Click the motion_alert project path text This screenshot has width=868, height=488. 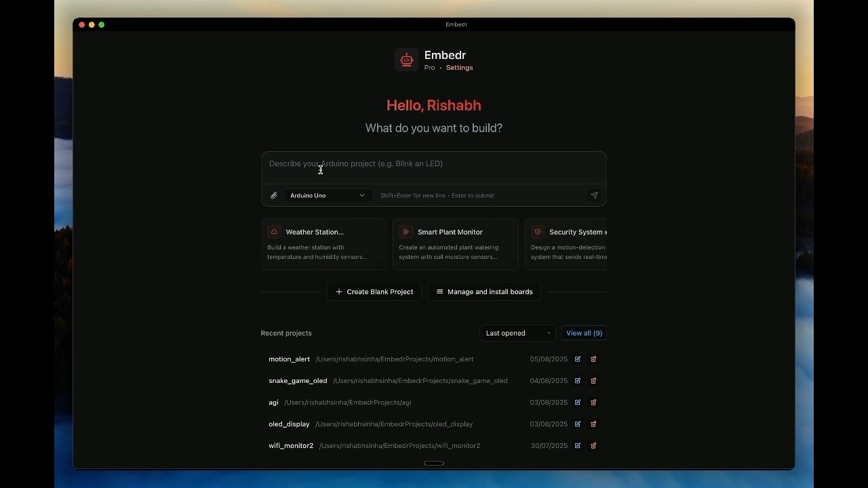[x=395, y=359]
